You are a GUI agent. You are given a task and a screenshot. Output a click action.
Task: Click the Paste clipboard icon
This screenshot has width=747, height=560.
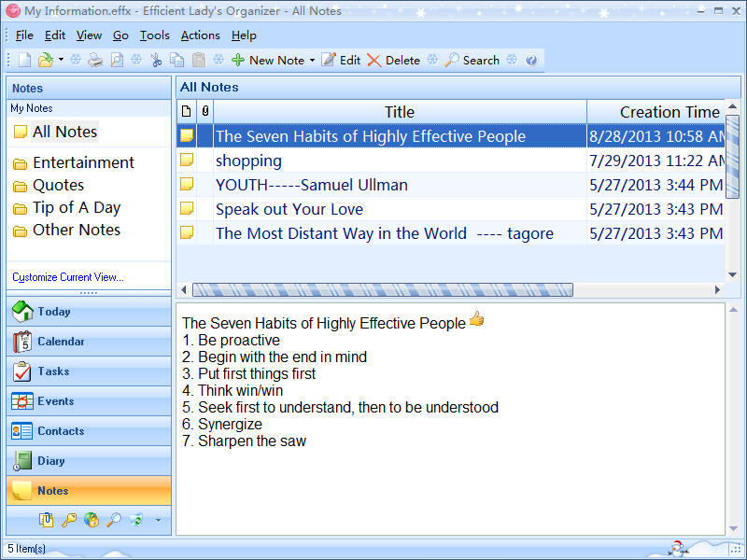coord(199,60)
